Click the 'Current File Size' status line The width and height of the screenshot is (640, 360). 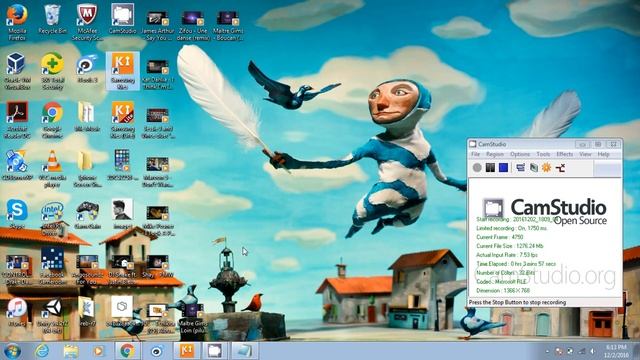[510, 246]
